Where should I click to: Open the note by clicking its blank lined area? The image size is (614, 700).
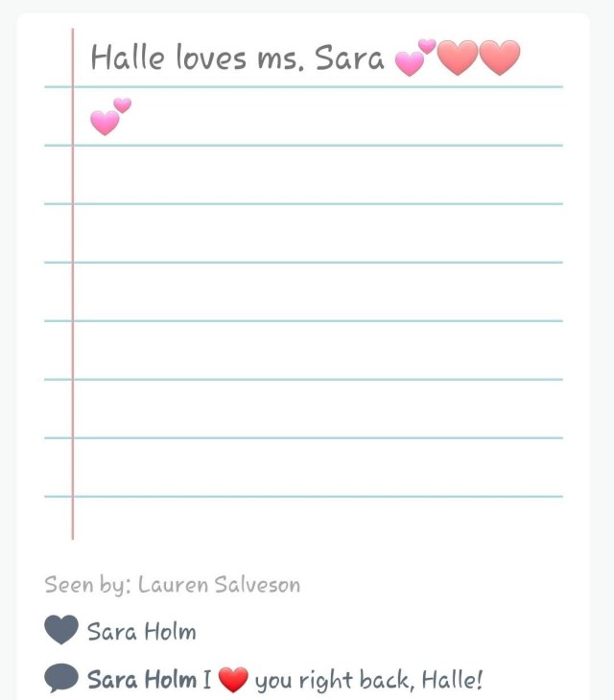point(317,316)
